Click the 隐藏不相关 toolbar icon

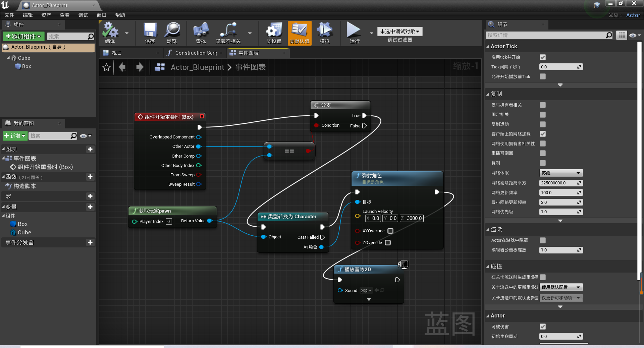[228, 33]
